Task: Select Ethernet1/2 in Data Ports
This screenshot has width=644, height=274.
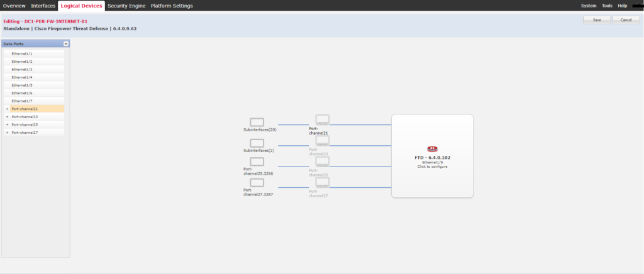Action: pos(34,62)
